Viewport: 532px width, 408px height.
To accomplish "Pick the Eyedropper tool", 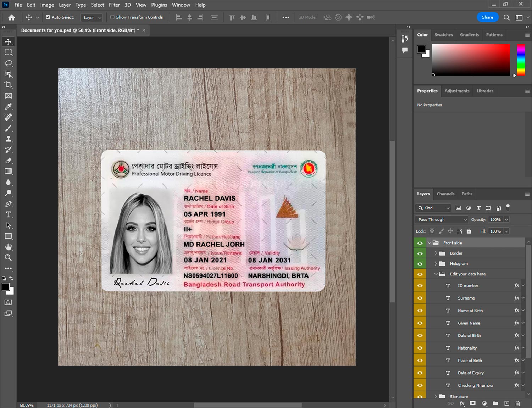I will [8, 106].
